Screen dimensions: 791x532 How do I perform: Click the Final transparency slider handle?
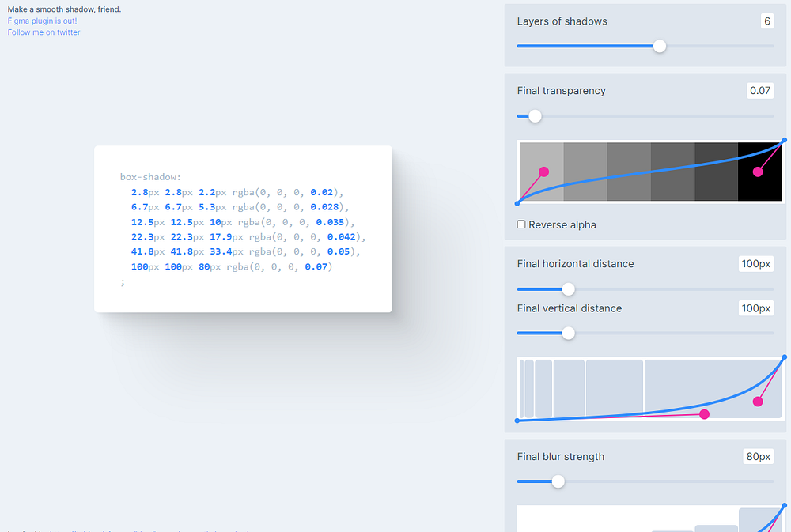535,116
